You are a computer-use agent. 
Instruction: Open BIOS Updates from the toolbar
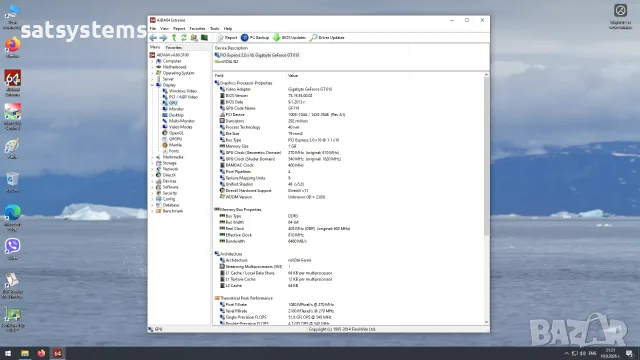(x=289, y=38)
